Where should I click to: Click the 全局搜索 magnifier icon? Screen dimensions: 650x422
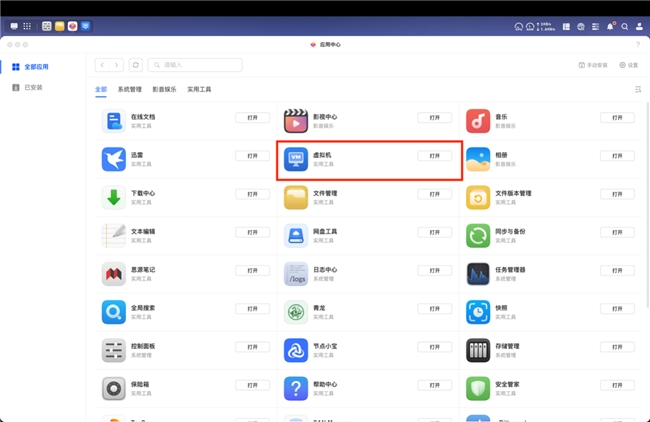114,312
